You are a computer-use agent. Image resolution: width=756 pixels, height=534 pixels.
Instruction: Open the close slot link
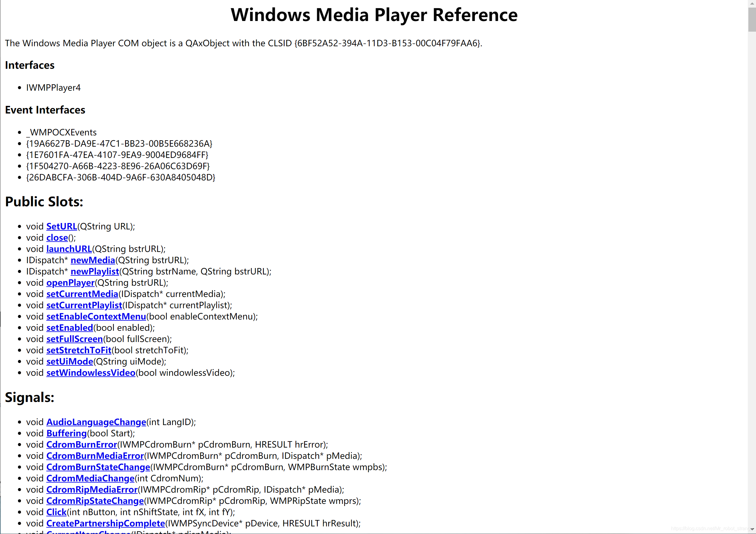(57, 238)
